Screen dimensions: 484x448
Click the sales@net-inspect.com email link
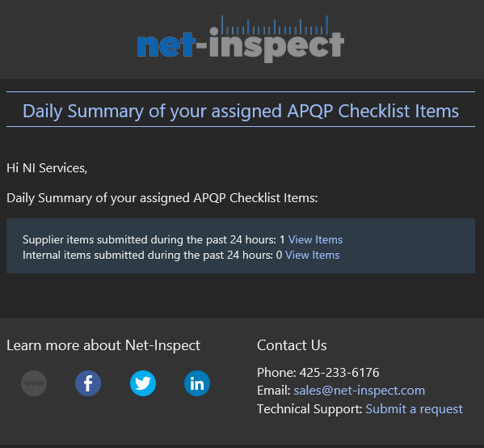point(360,391)
